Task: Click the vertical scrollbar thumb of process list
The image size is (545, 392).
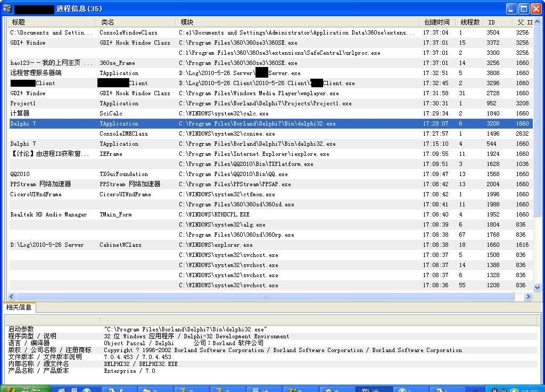Action: (537, 121)
